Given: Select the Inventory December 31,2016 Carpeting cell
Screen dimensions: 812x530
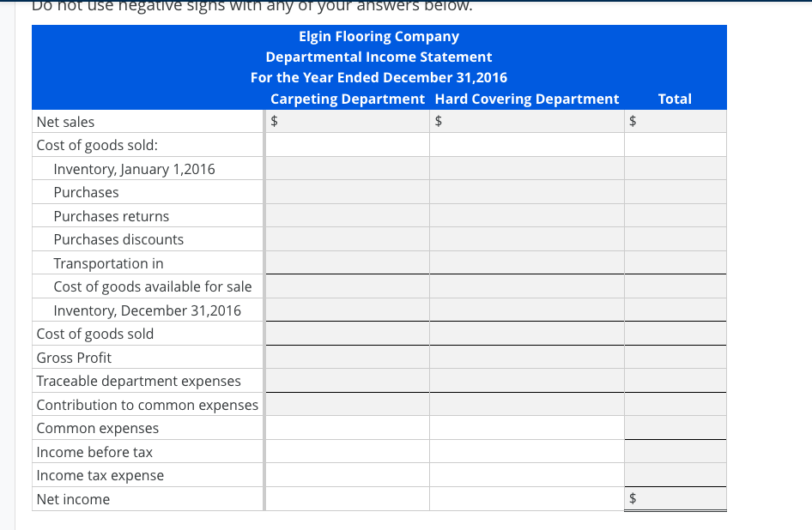Looking at the screenshot, I should click(x=348, y=310).
